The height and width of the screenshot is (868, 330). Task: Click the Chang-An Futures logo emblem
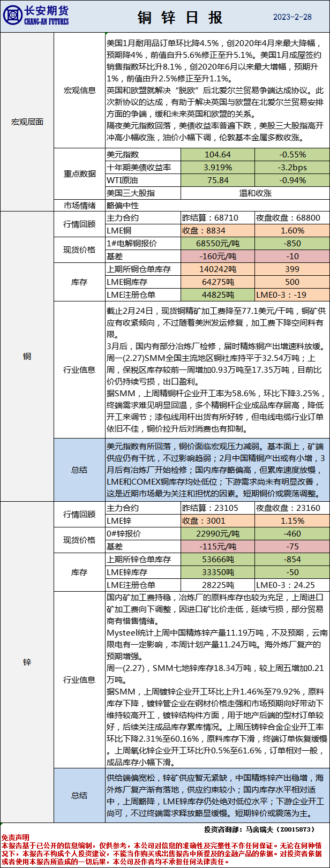pyautogui.click(x=12, y=16)
